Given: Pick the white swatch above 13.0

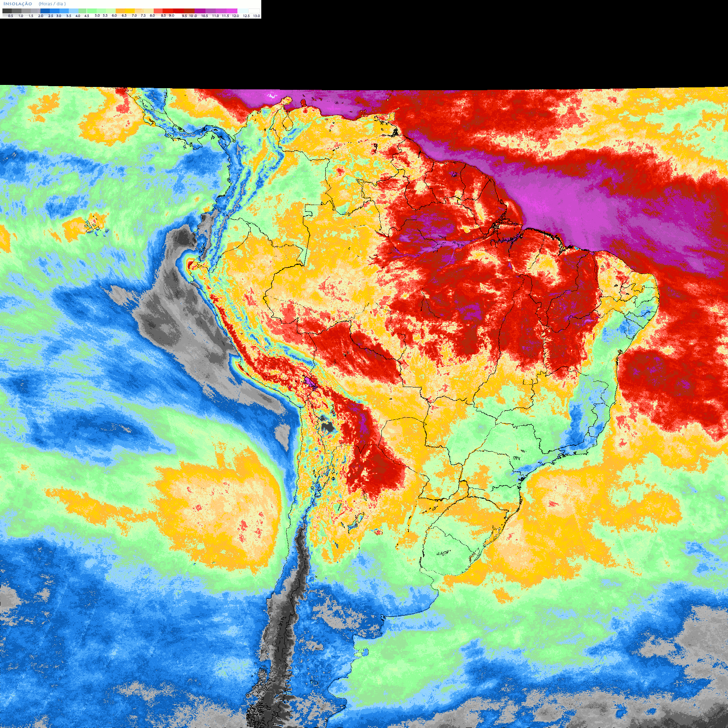Looking at the screenshot, I should [x=254, y=11].
